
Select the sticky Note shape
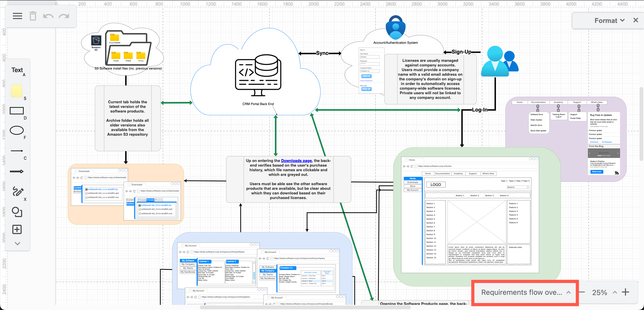(x=16, y=91)
